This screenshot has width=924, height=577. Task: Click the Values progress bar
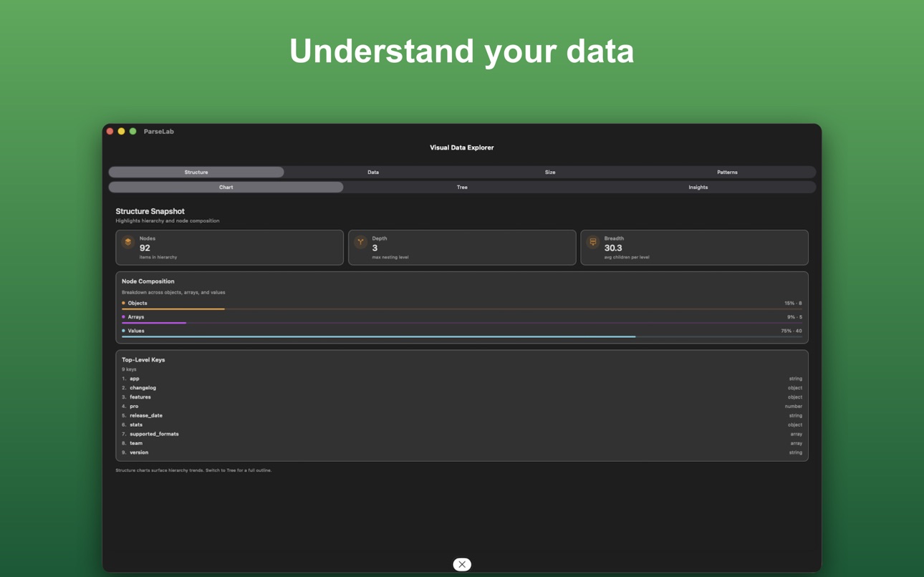[x=462, y=336]
